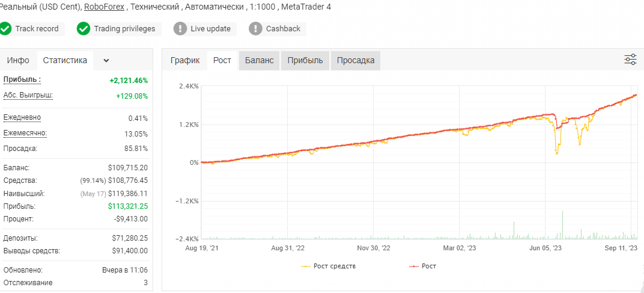The image size is (644, 293).
Task: Click the Jun 05, '23 axis date
Action: coord(545,248)
